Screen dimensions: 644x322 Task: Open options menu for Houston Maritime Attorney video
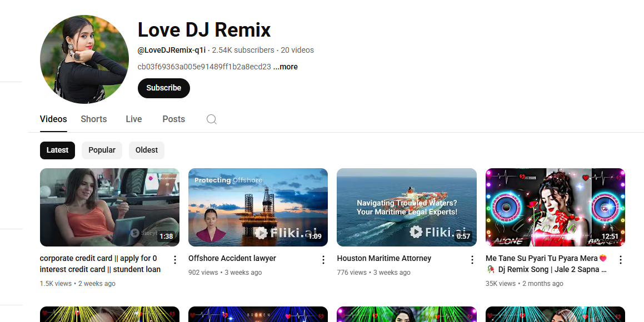(472, 260)
